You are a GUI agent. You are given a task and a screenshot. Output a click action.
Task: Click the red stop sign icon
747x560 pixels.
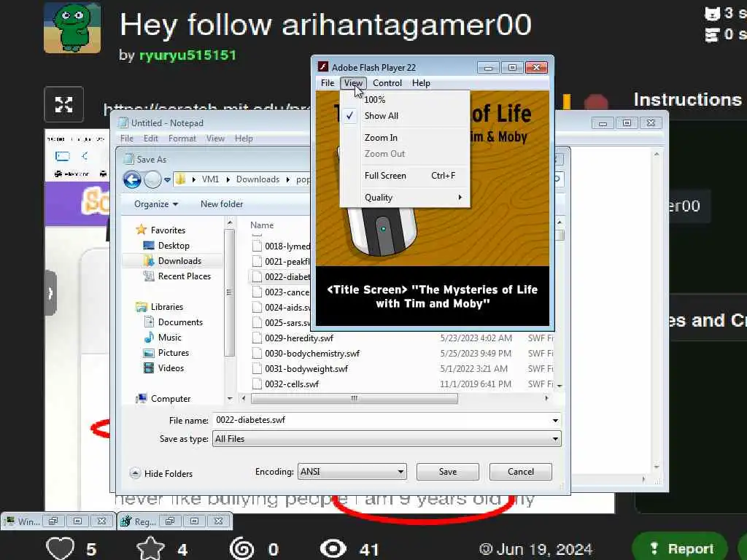596,102
